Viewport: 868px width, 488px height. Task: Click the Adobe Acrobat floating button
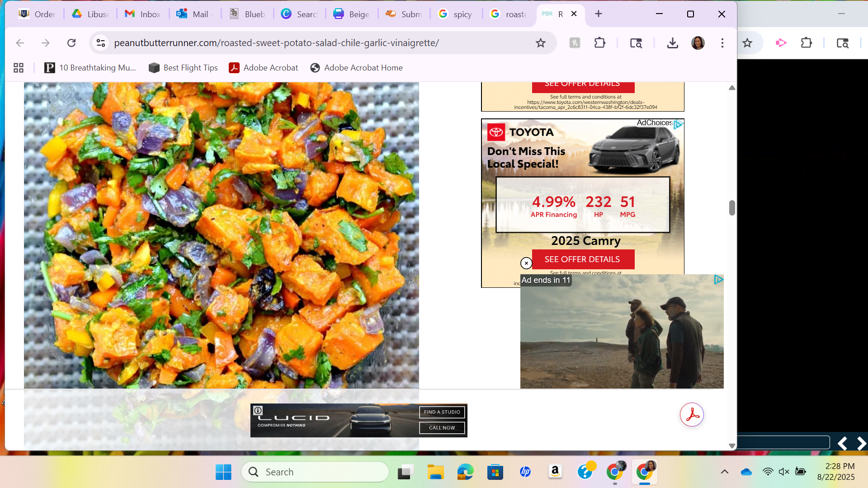point(692,414)
